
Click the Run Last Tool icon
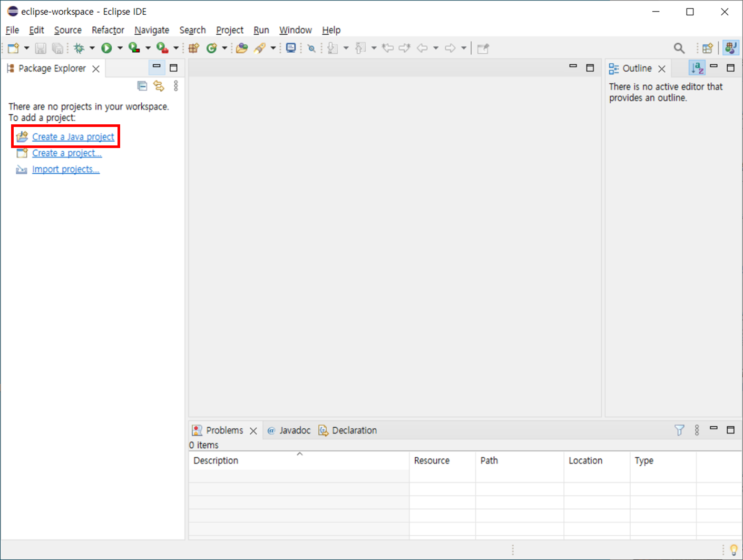click(162, 48)
